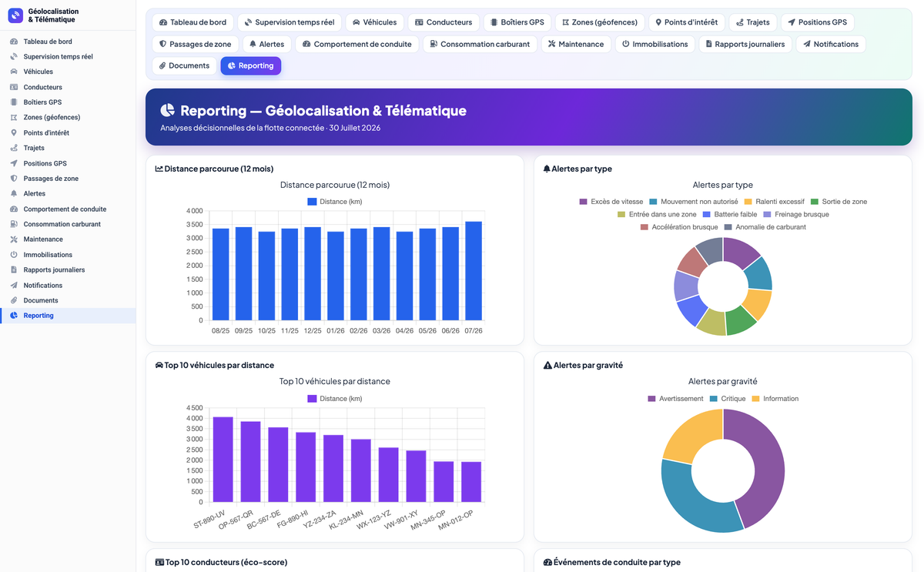This screenshot has height=572, width=924.
Task: Click the 07/26 bar in distance chart
Action: click(x=474, y=271)
